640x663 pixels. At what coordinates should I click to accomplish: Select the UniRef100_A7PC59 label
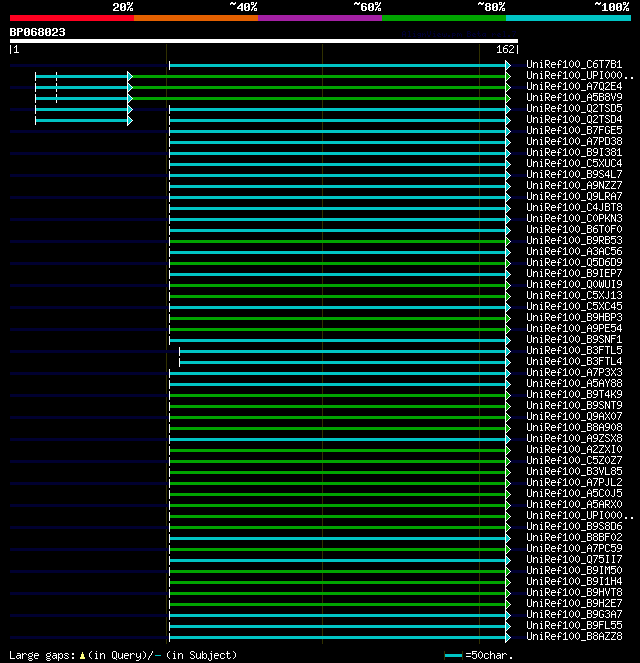coord(574,548)
